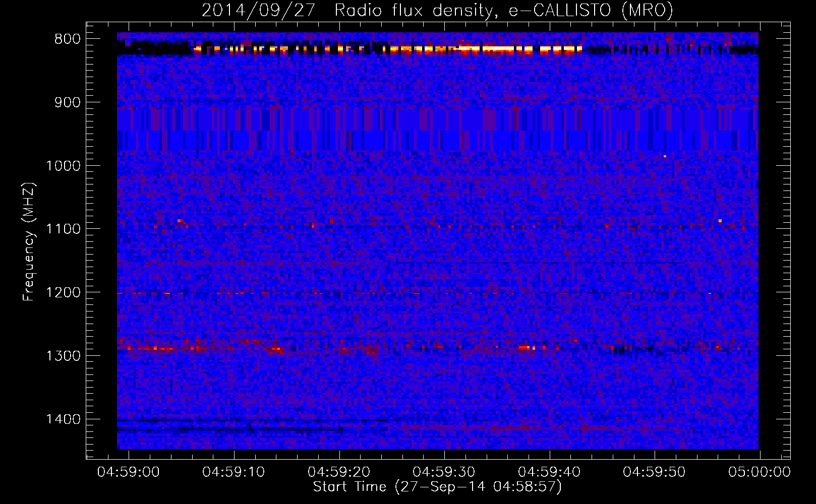Click the 04:59:10 time tick label
The image size is (816, 504).
pyautogui.click(x=234, y=472)
